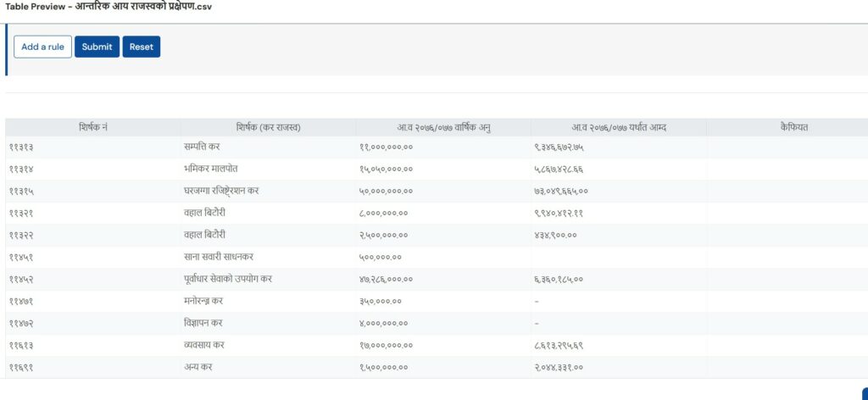Select cell ७३,०४९,६६५.००
The image size is (868, 400).
pyautogui.click(x=618, y=192)
